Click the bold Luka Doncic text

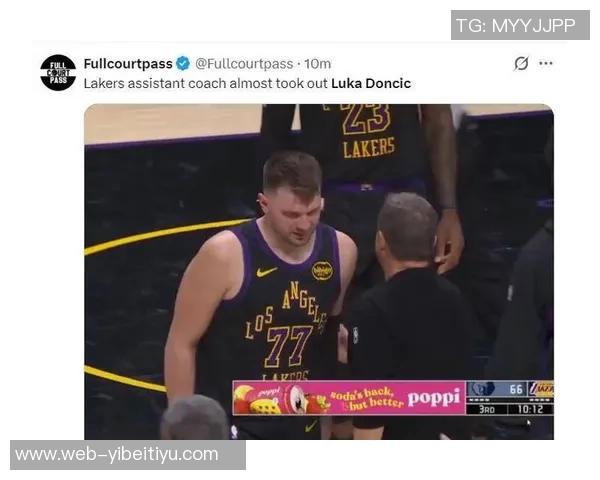click(x=371, y=83)
